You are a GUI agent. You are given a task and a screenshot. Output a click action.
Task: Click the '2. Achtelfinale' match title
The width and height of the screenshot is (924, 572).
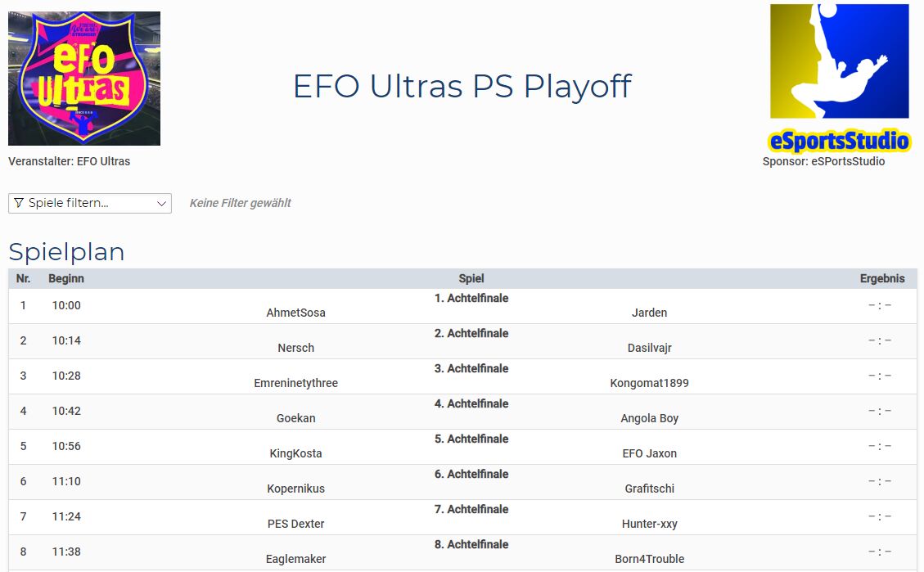471,333
